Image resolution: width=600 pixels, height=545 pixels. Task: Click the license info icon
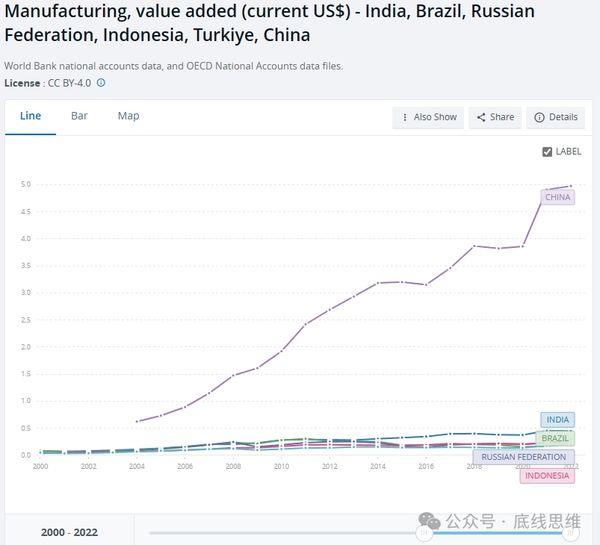pyautogui.click(x=101, y=82)
